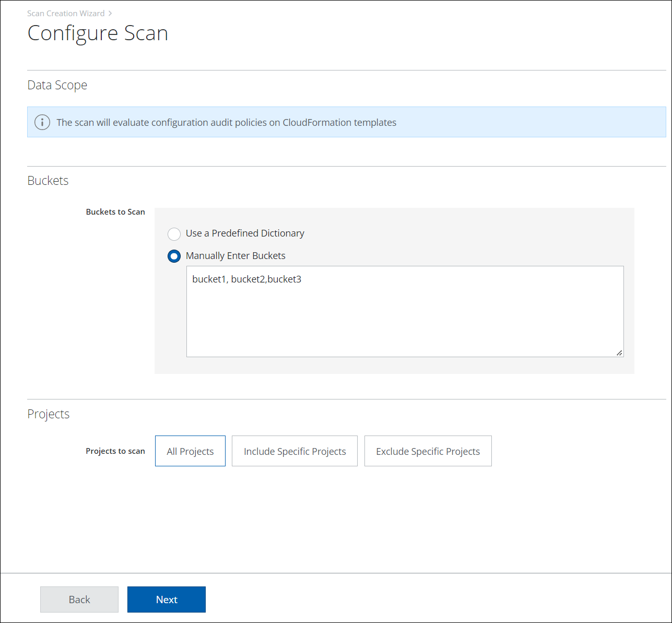Viewport: 672px width, 623px height.
Task: Open the Scan Creation Wizard breadcrumb link
Action: click(66, 14)
